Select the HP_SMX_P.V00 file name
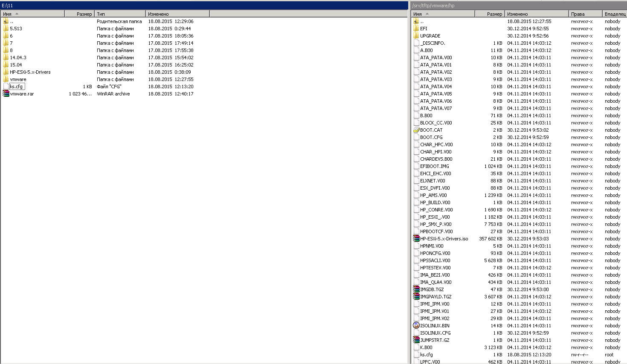627x364 pixels. pyautogui.click(x=436, y=224)
